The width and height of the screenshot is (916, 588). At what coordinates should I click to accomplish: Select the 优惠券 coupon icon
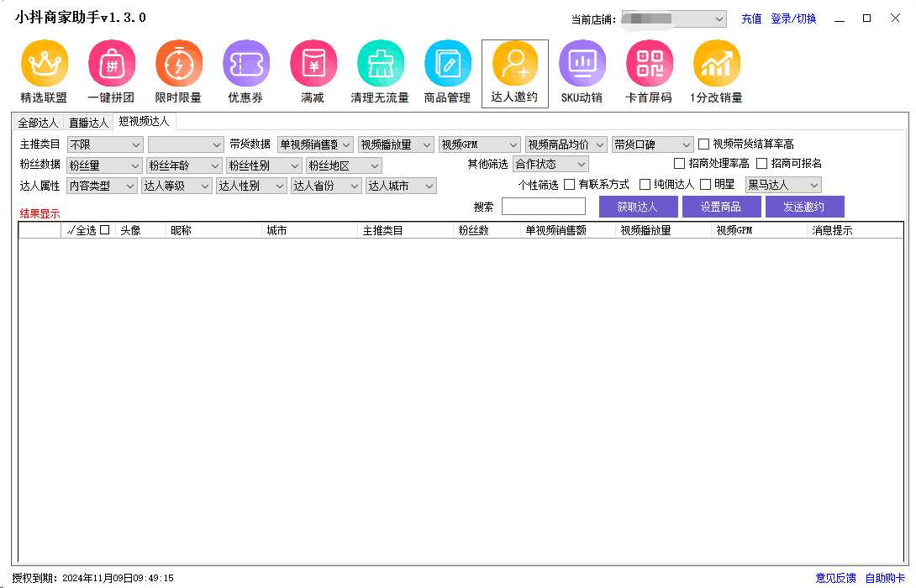click(245, 64)
